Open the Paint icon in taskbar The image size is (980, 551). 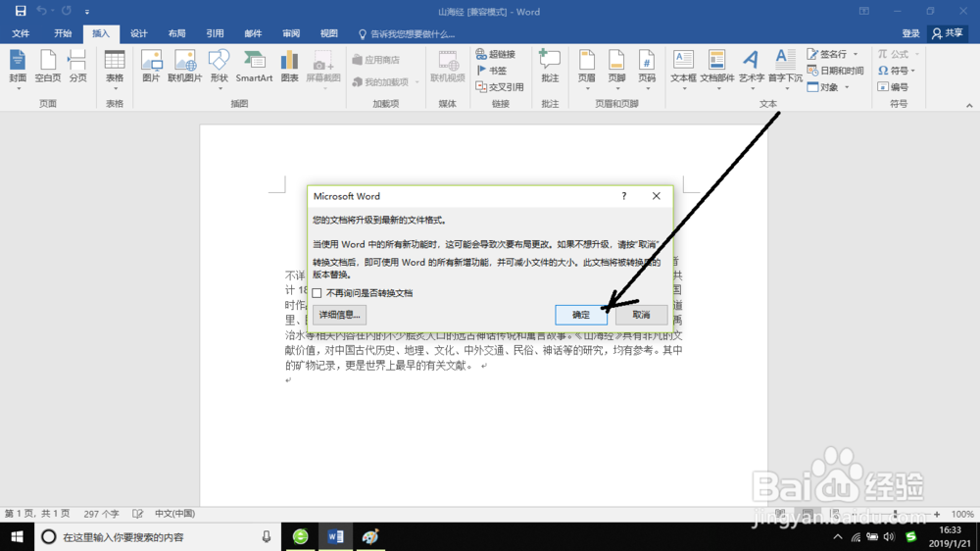(x=370, y=536)
